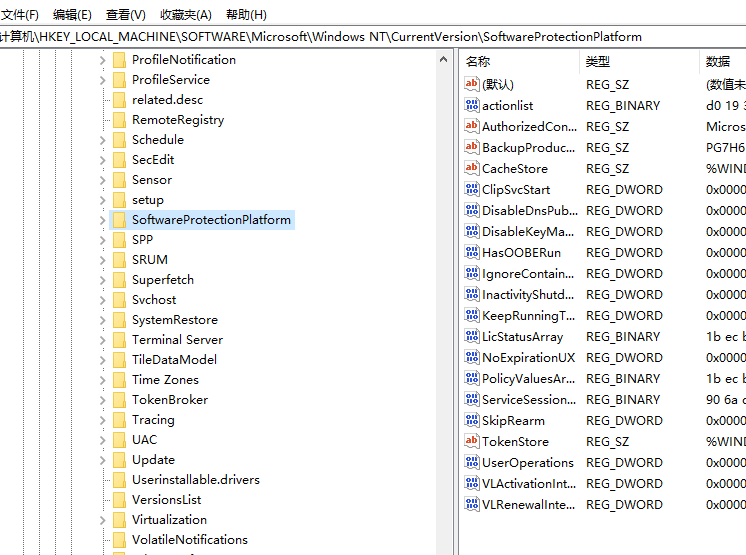Click the Svchost folder icon
746x555 pixels.
pyautogui.click(x=119, y=300)
